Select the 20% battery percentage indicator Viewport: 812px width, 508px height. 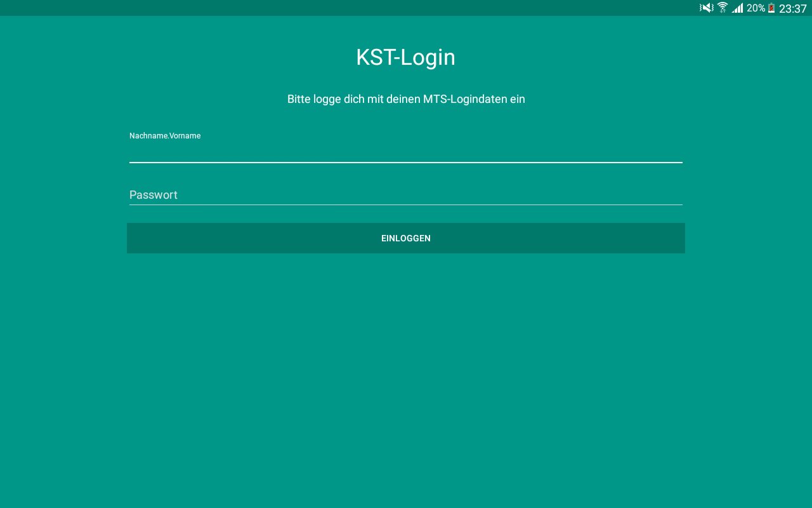click(754, 8)
